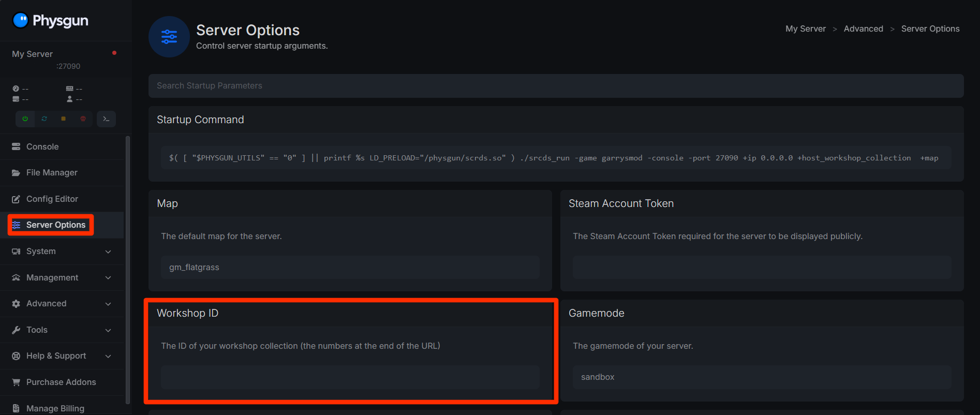Click the Advanced breadcrumb link
The width and height of the screenshot is (980, 415).
tap(863, 29)
